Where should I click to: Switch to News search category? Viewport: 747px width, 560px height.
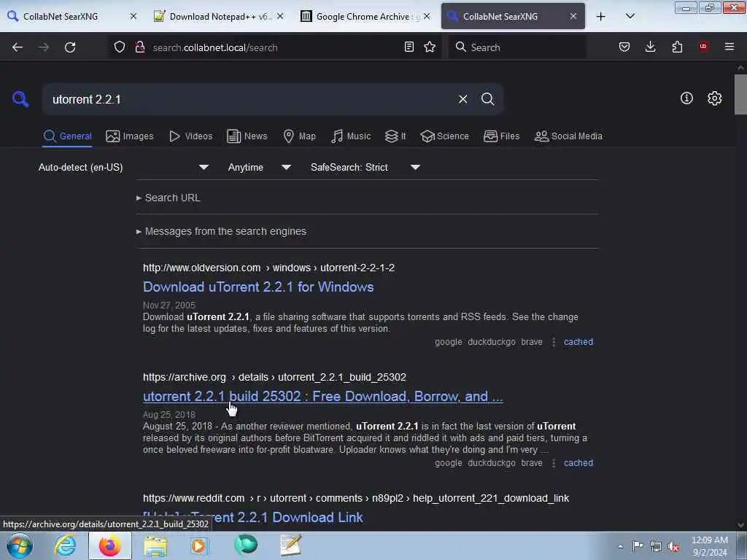point(247,136)
